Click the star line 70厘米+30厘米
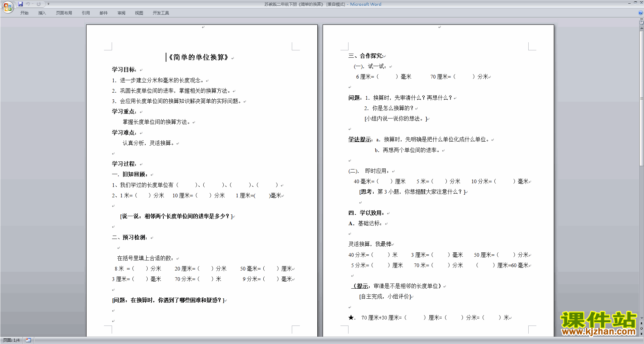Image resolution: width=644 pixels, height=344 pixels. pyautogui.click(x=429, y=317)
